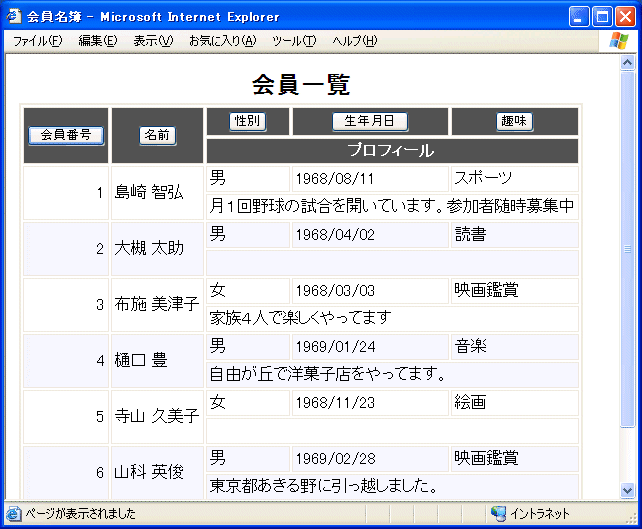Image resolution: width=642 pixels, height=529 pixels.
Task: Click the 音楽 hobby cell
Action: pyautogui.click(x=515, y=347)
